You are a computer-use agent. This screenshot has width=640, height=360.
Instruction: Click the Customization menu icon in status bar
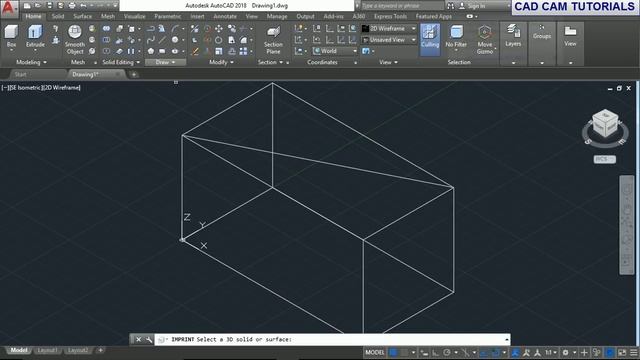[634, 352]
